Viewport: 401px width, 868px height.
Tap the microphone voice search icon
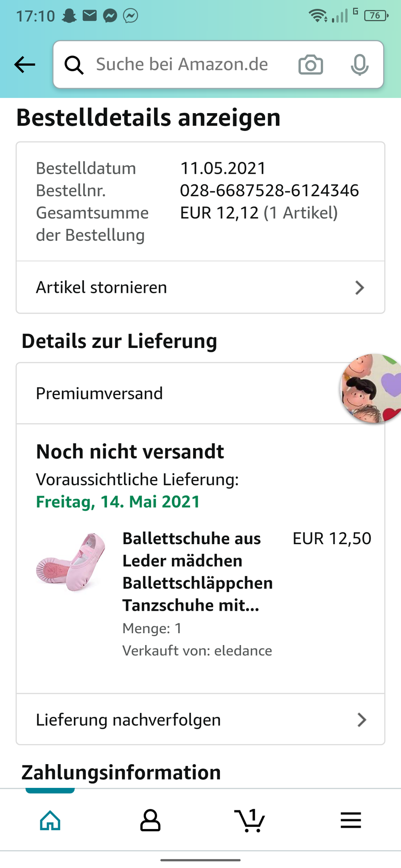click(359, 65)
